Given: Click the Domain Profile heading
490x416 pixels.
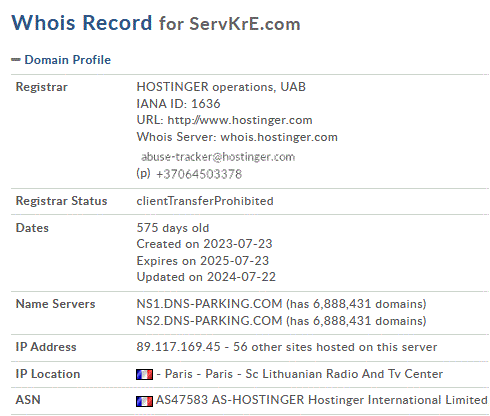Looking at the screenshot, I should coord(68,60).
